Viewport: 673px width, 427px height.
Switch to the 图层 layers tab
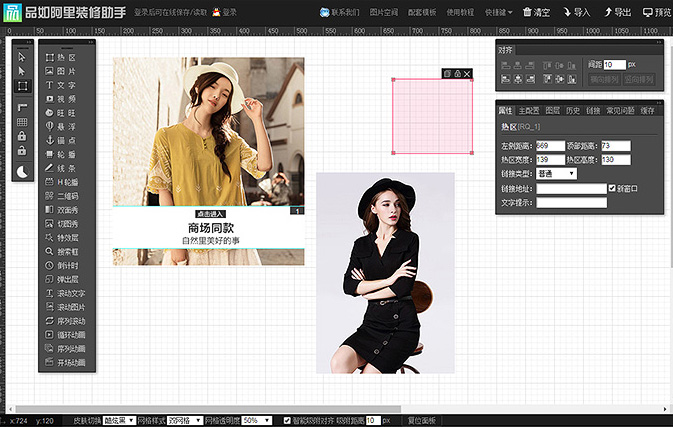(x=552, y=111)
